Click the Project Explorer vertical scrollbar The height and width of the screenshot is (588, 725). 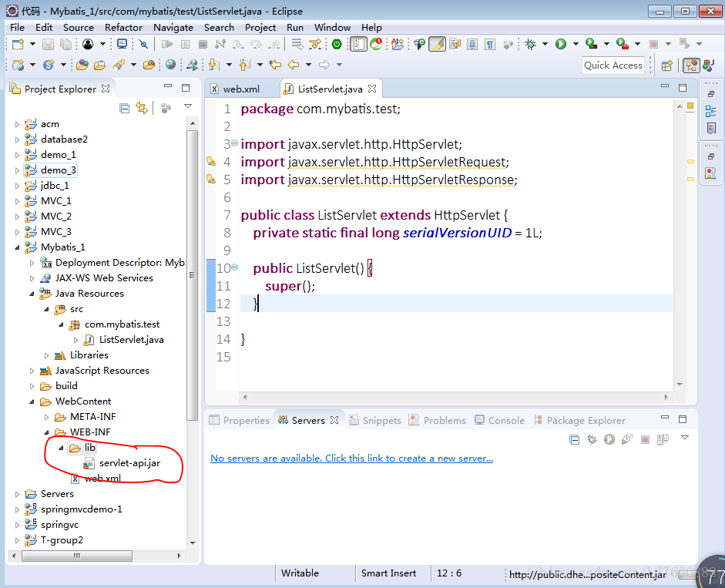[x=193, y=275]
